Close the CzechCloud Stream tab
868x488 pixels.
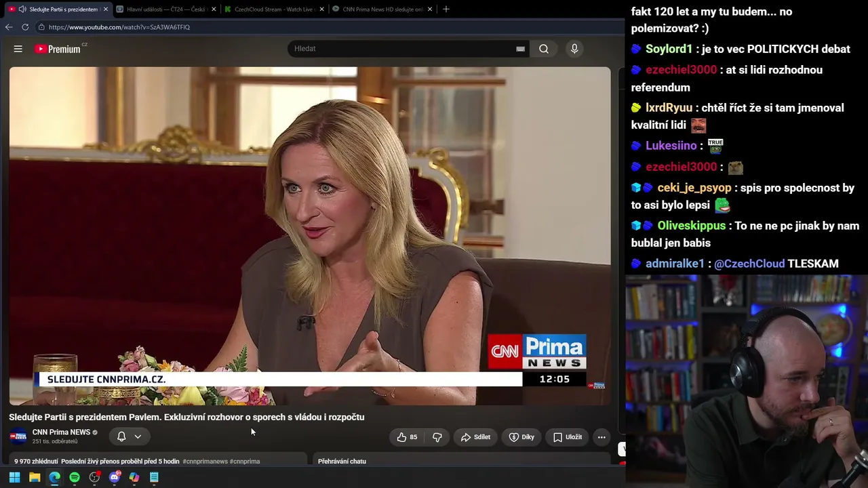point(321,9)
